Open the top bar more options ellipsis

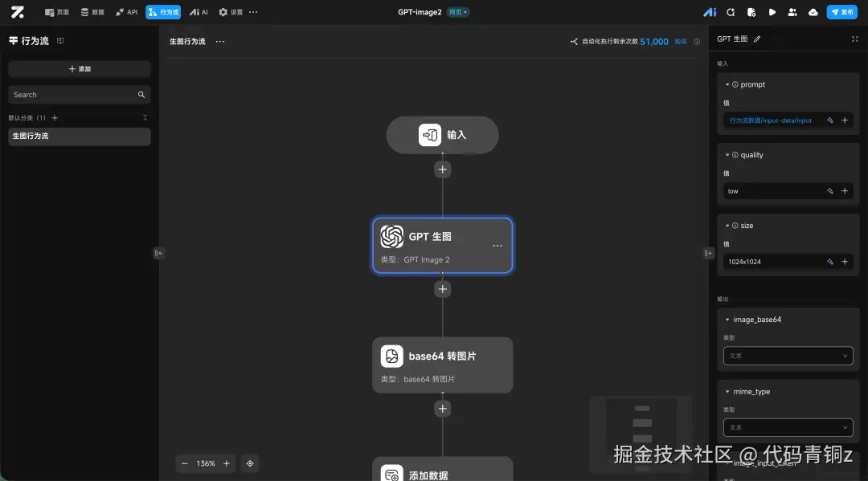pyautogui.click(x=253, y=12)
